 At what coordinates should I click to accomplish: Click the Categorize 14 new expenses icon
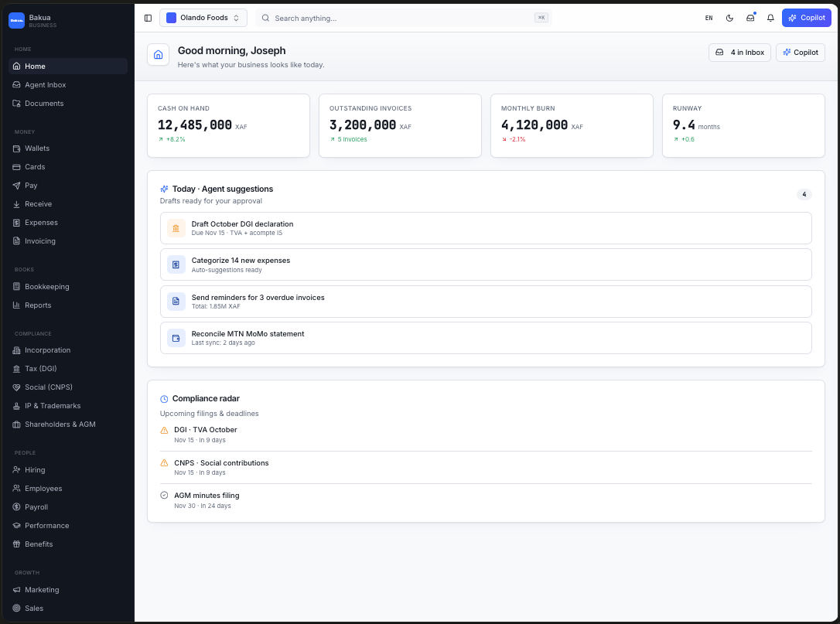pos(176,264)
